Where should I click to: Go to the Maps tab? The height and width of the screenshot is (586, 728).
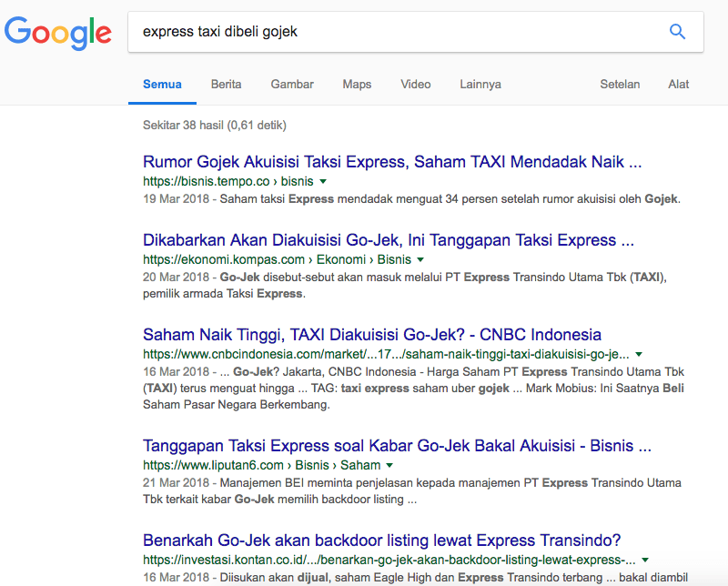pos(357,84)
